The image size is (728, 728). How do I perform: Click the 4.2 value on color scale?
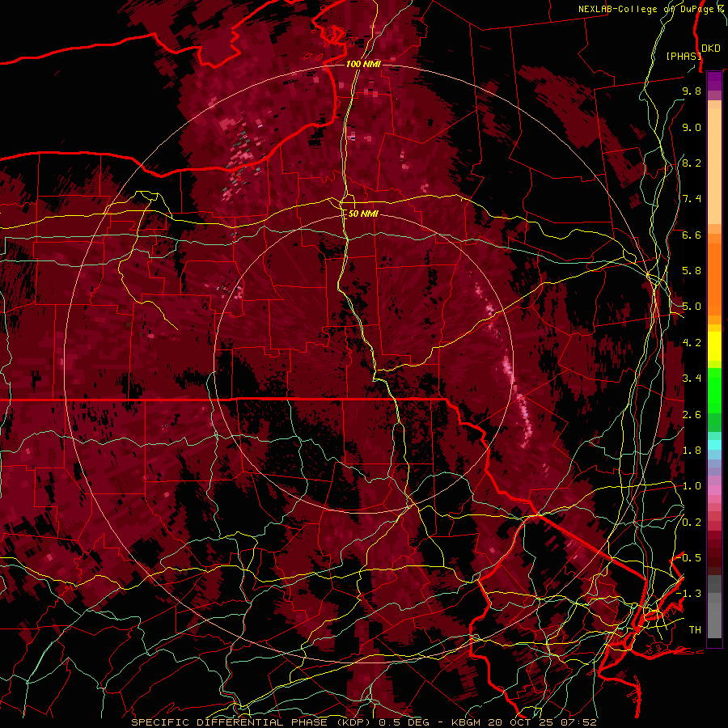[692, 343]
